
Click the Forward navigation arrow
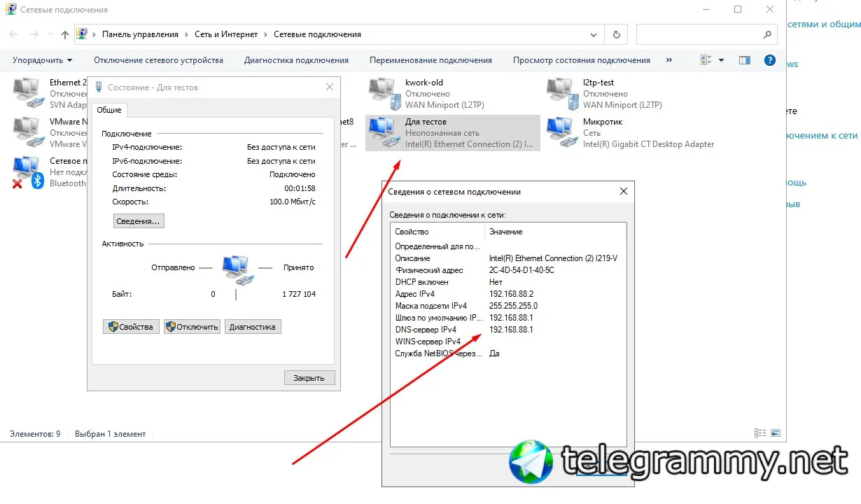33,34
